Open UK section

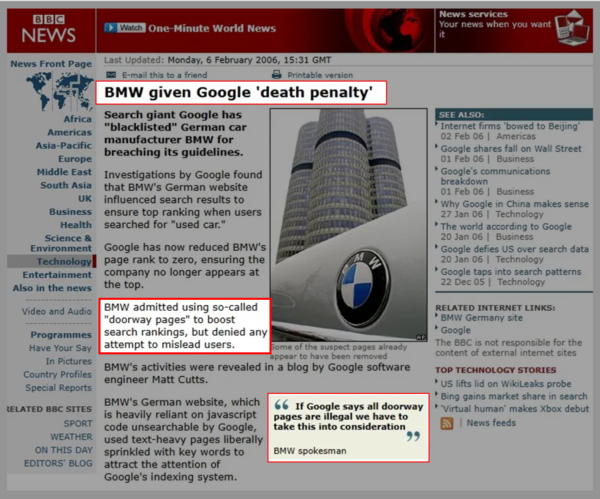coord(85,199)
